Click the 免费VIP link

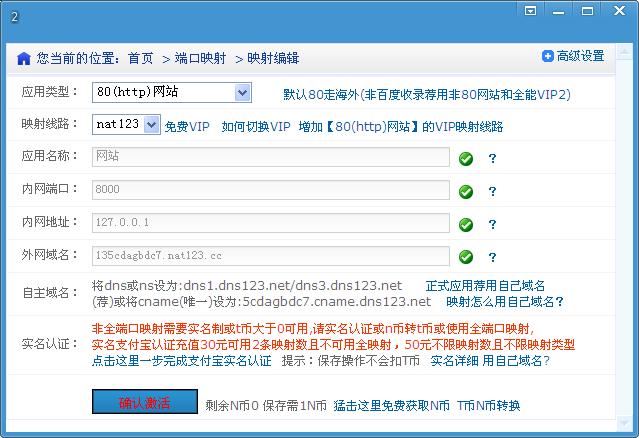pyautogui.click(x=187, y=127)
